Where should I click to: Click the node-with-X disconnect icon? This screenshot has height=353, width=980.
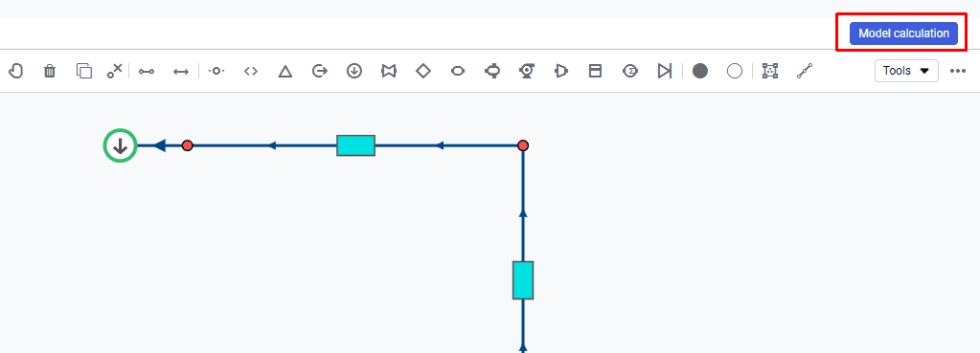pyautogui.click(x=114, y=71)
